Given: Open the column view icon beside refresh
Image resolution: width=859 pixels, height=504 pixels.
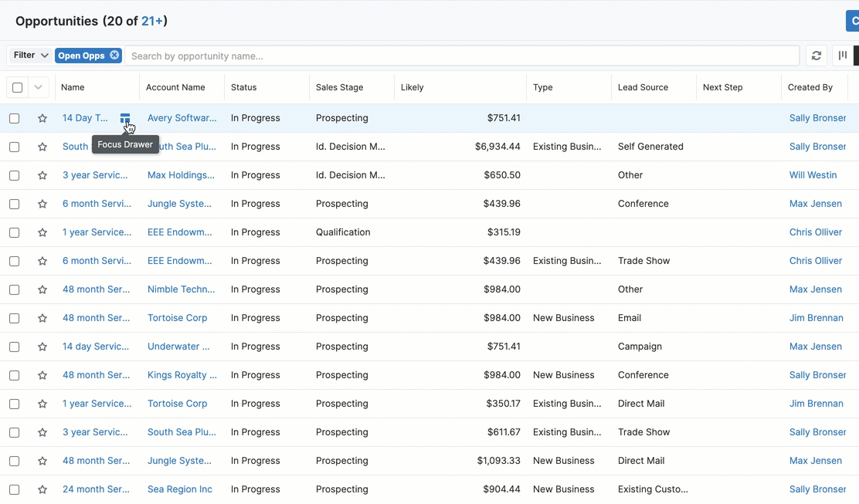Looking at the screenshot, I should [x=843, y=56].
